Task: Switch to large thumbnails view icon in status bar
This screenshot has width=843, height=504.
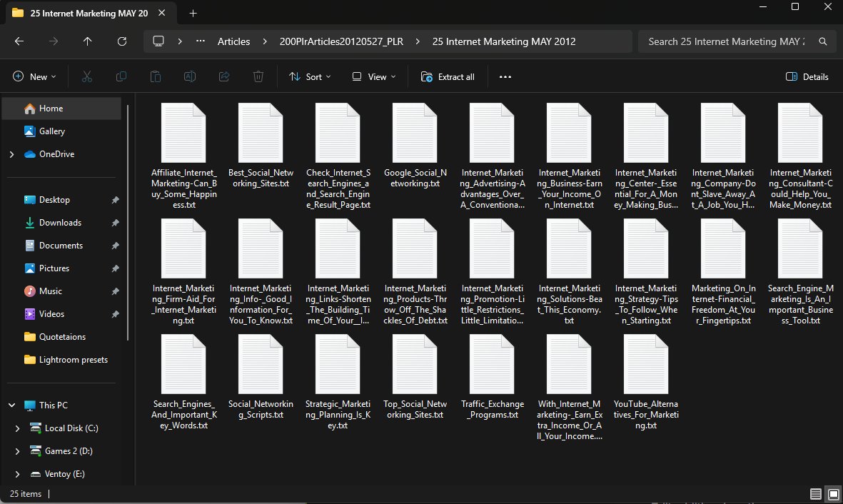Action: 833,494
